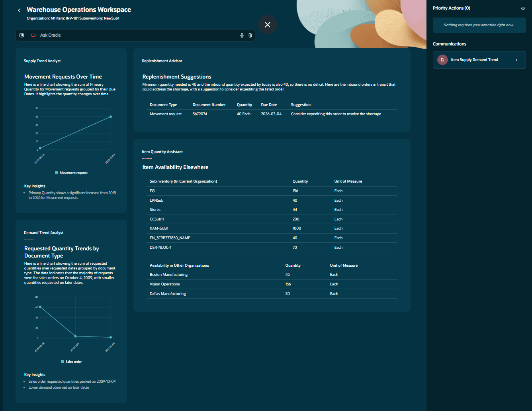Click the Availability in Other Organizations header
Viewport: 532px width, 411px height.
(179, 265)
